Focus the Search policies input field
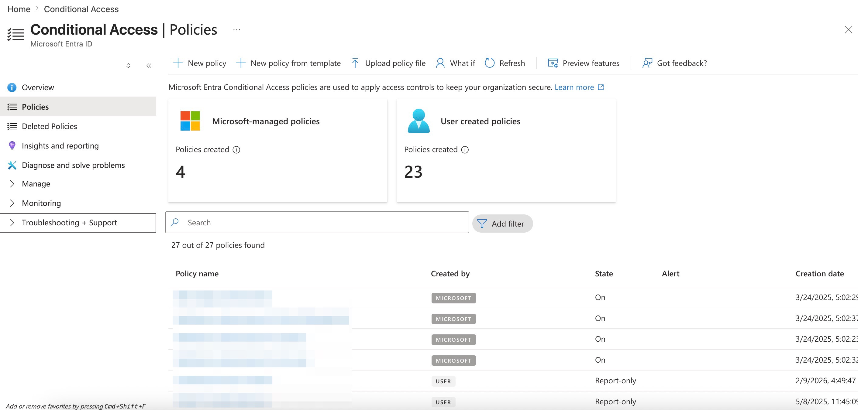The height and width of the screenshot is (410, 868). [317, 222]
